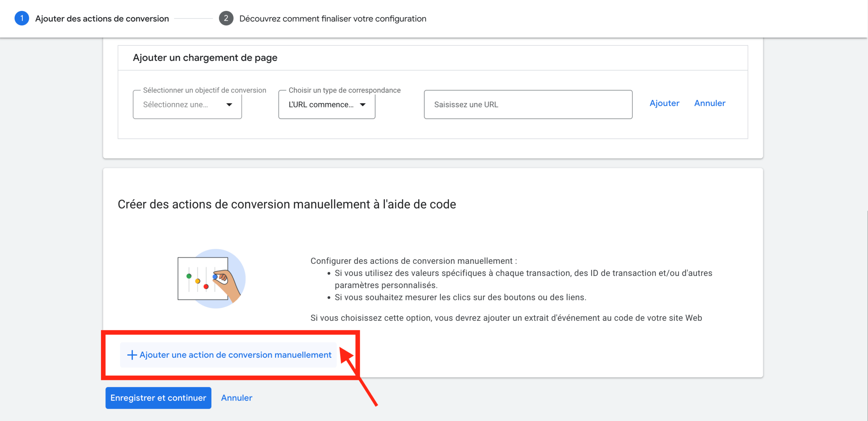Click the red dot in the illustration
Image resolution: width=868 pixels, height=421 pixels.
(x=206, y=287)
